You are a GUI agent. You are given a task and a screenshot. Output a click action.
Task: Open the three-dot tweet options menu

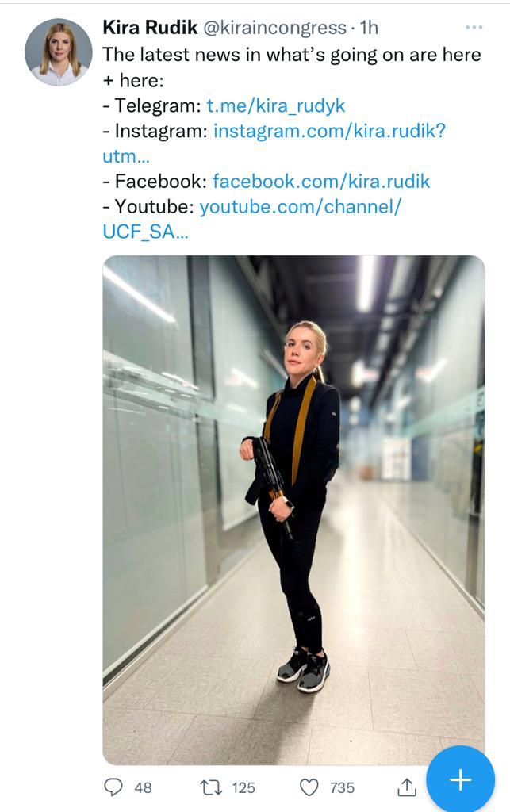(474, 27)
